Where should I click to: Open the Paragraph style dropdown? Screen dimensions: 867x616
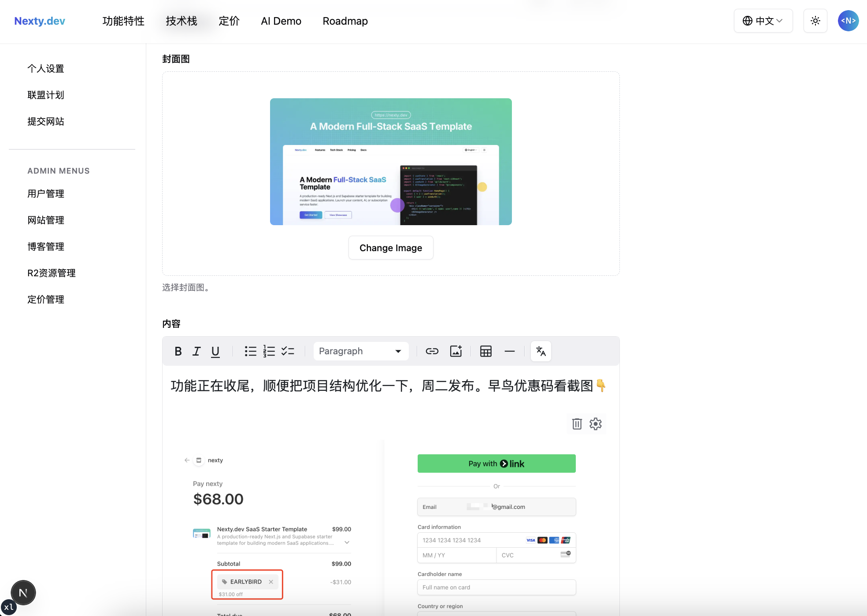click(x=361, y=351)
